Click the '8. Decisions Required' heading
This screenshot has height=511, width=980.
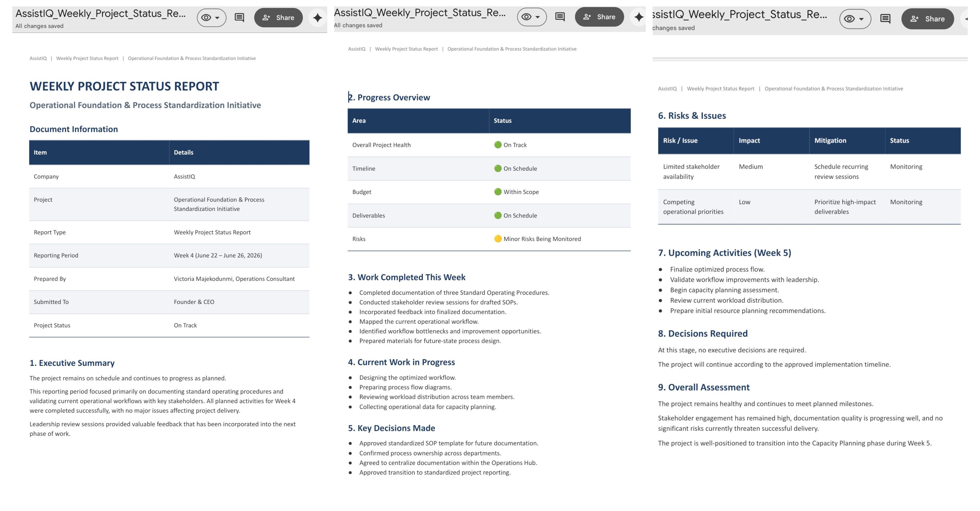(703, 334)
